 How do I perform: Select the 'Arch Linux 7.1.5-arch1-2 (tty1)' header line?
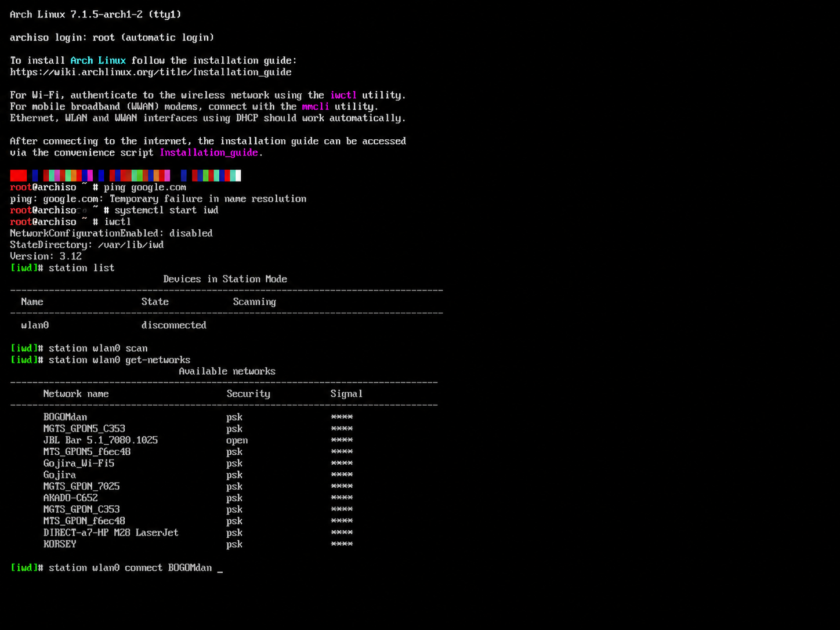pyautogui.click(x=96, y=15)
